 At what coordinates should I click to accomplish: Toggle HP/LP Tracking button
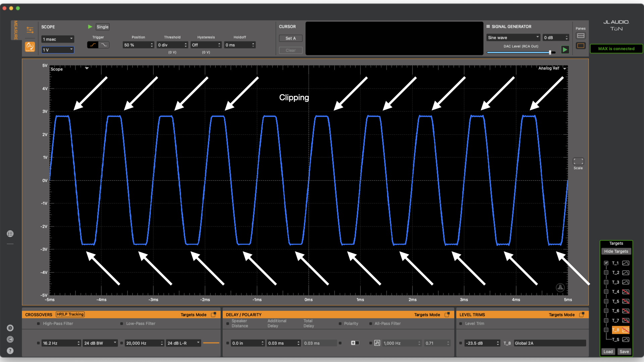(x=70, y=314)
